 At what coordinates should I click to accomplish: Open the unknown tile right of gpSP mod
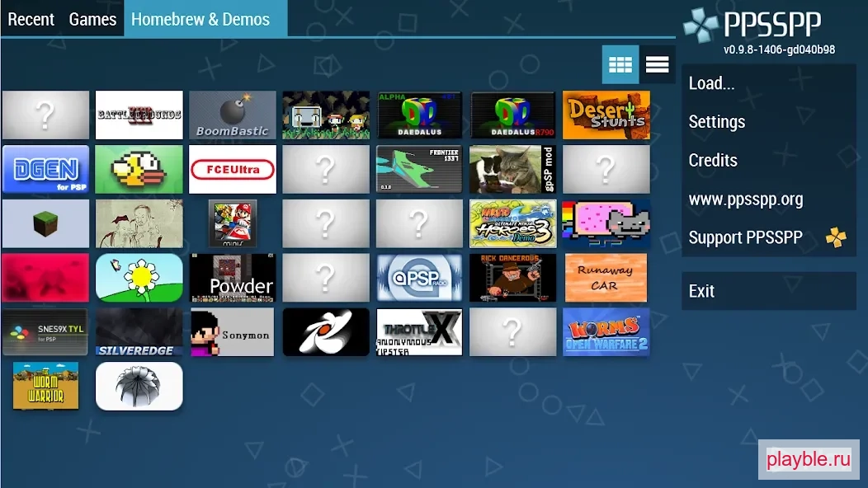[606, 169]
